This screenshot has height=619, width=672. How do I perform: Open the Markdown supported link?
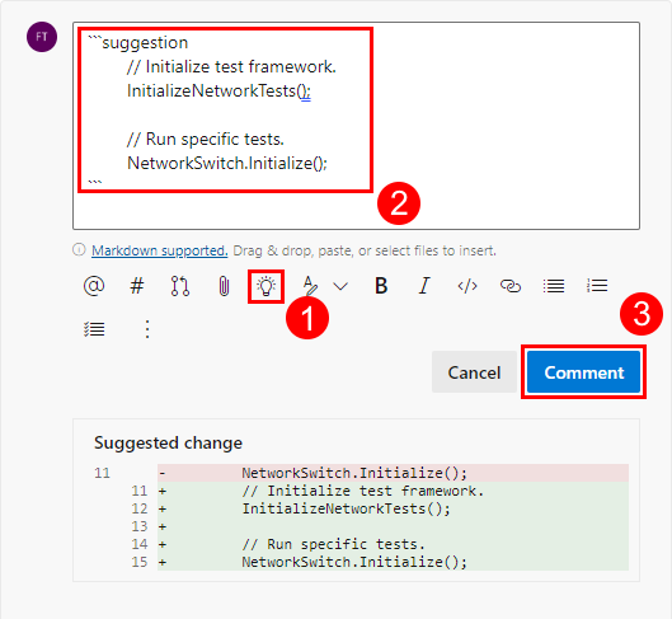[159, 250]
